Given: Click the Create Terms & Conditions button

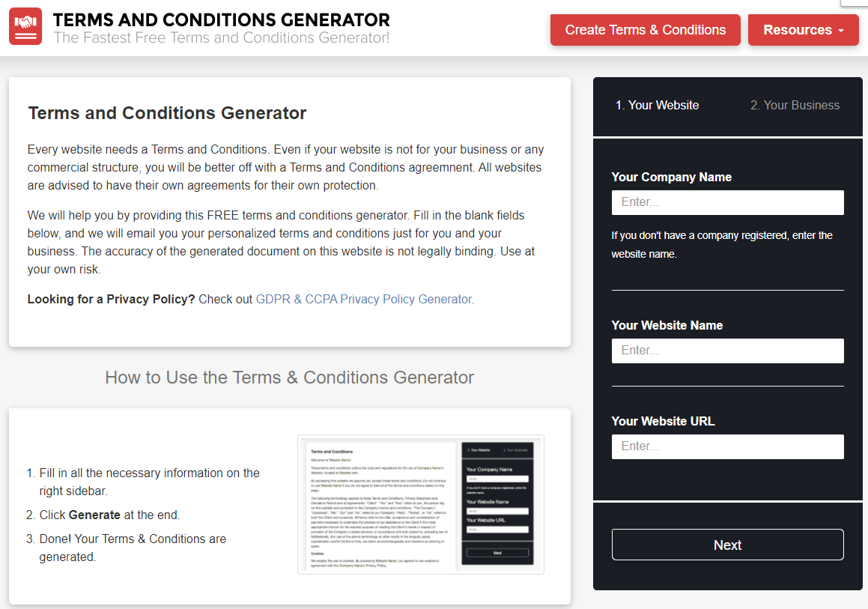Looking at the screenshot, I should pos(645,30).
